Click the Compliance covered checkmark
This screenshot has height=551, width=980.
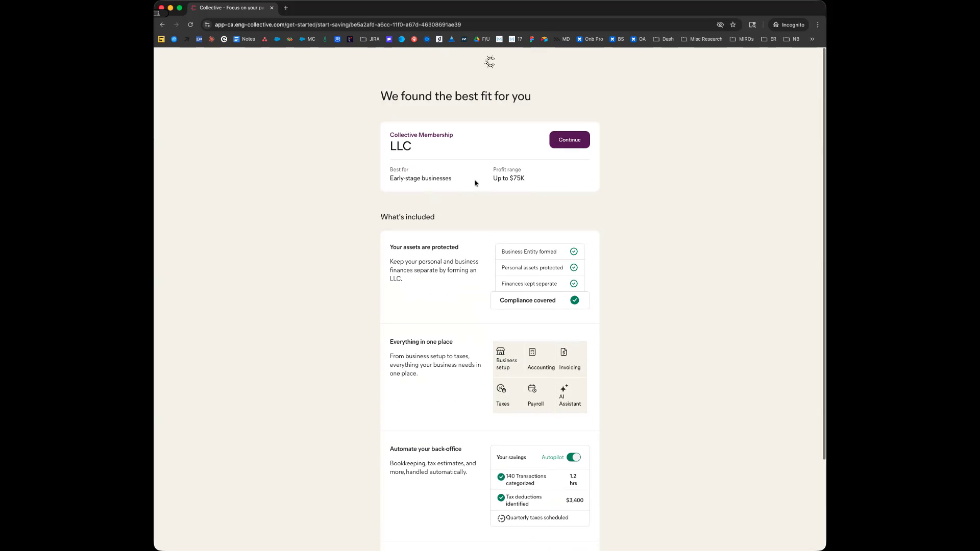(x=574, y=300)
